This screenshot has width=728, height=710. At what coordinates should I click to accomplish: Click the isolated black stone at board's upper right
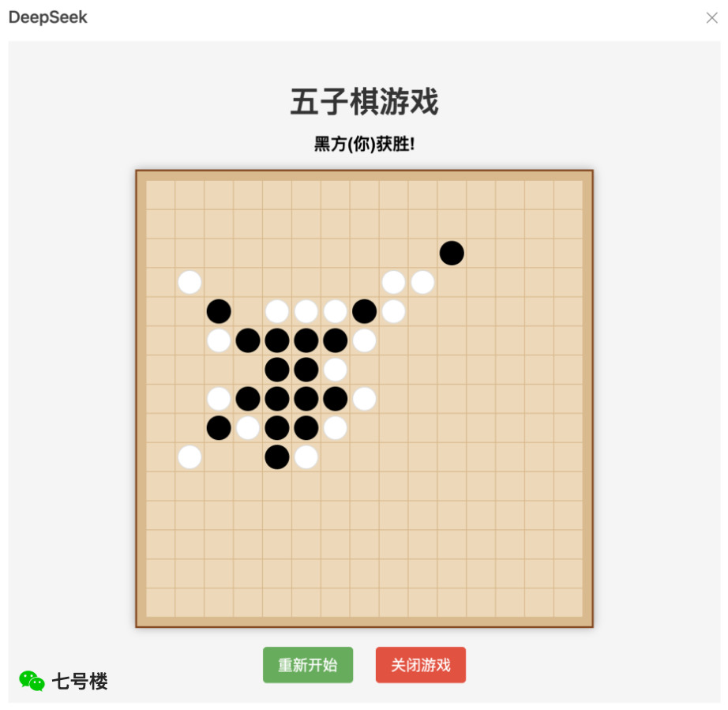(452, 253)
